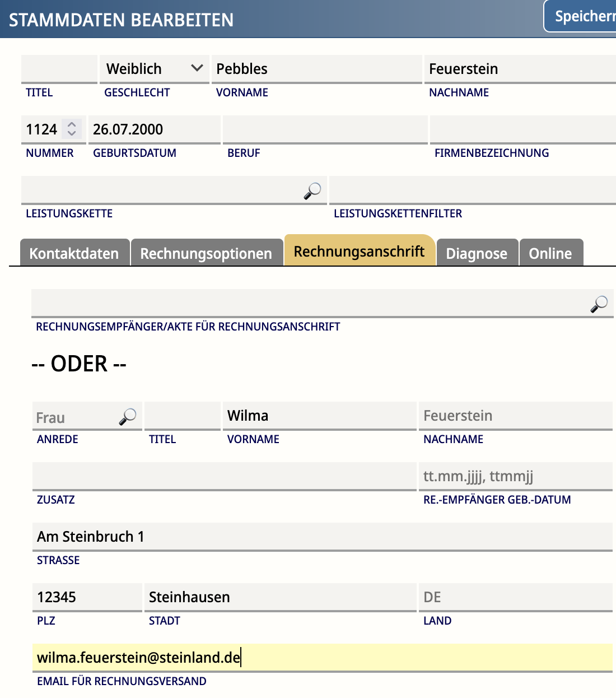The width and height of the screenshot is (616, 698).
Task: Click the Speichern button
Action: tap(580, 16)
